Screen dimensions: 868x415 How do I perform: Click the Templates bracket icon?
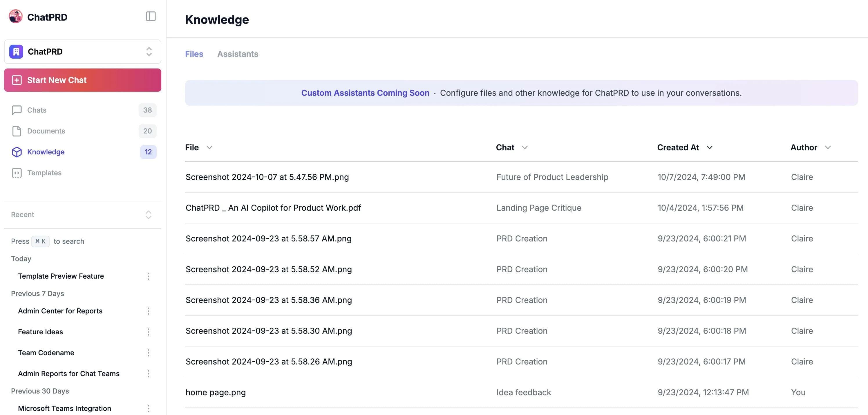pos(17,173)
